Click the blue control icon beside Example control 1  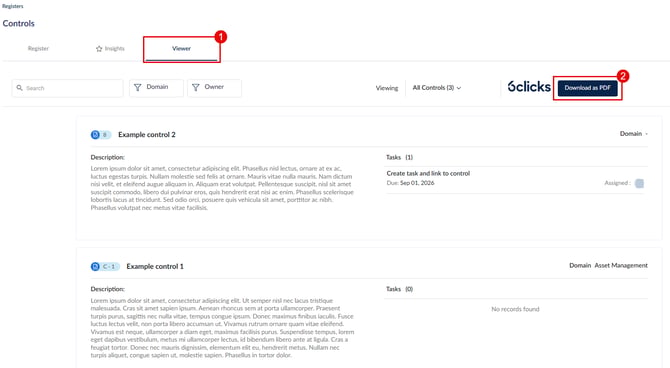click(95, 266)
